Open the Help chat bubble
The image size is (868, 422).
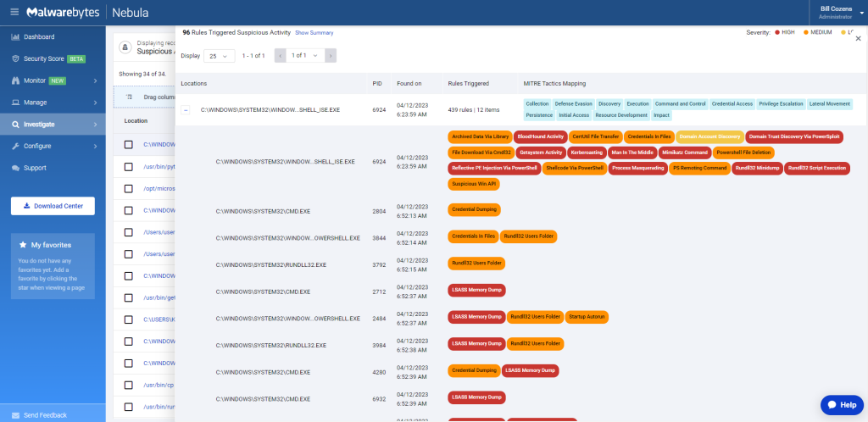pos(842,405)
